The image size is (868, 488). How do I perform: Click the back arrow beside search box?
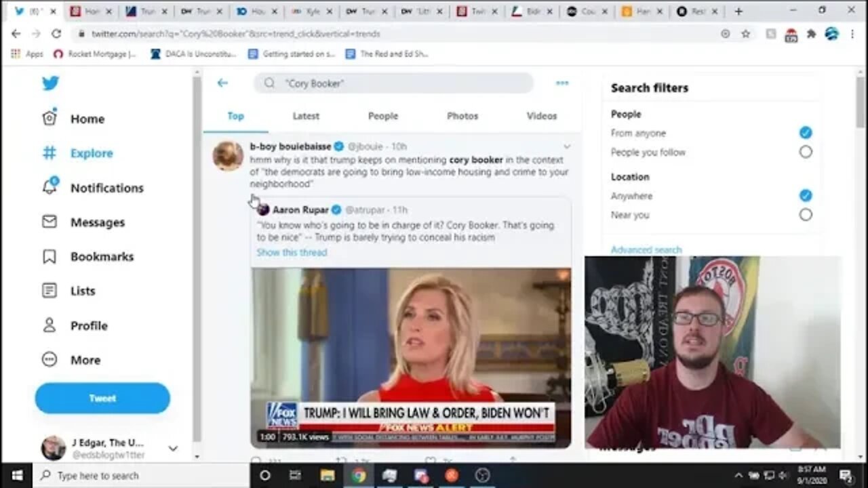tap(222, 83)
